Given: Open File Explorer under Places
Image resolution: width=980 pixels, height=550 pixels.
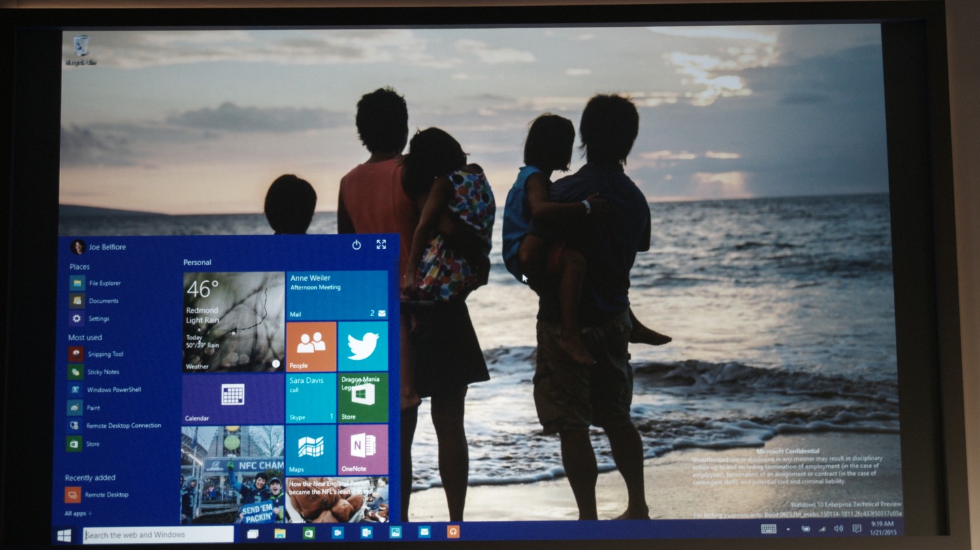Looking at the screenshot, I should (104, 283).
